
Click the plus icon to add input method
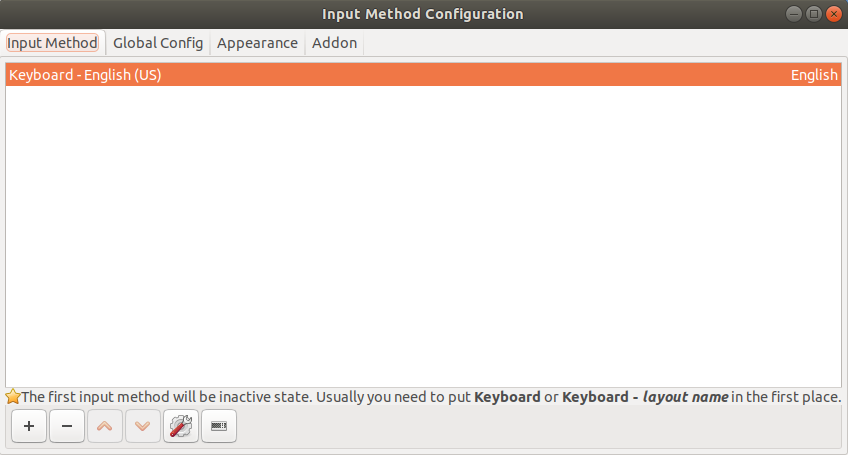(x=29, y=426)
